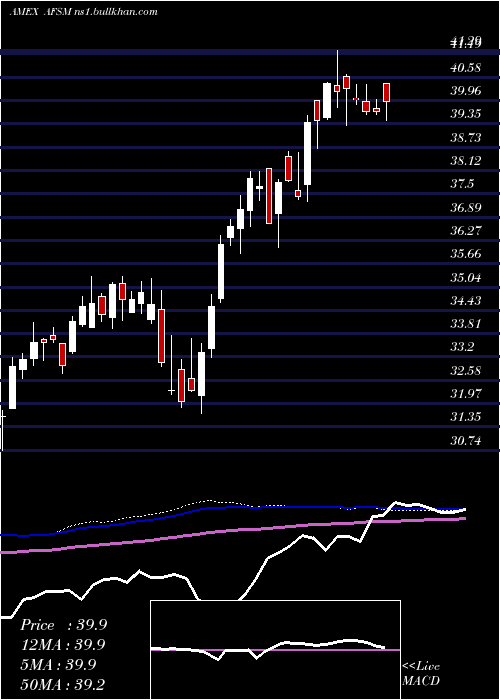Select the 38.12 price axis label
Screen dimensions: 500x700
point(466,161)
